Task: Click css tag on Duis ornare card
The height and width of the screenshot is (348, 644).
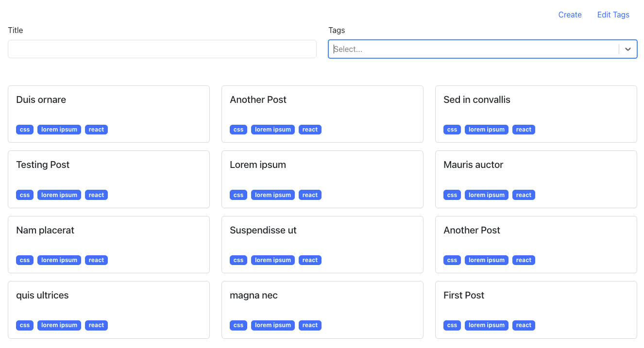Action: click(25, 130)
